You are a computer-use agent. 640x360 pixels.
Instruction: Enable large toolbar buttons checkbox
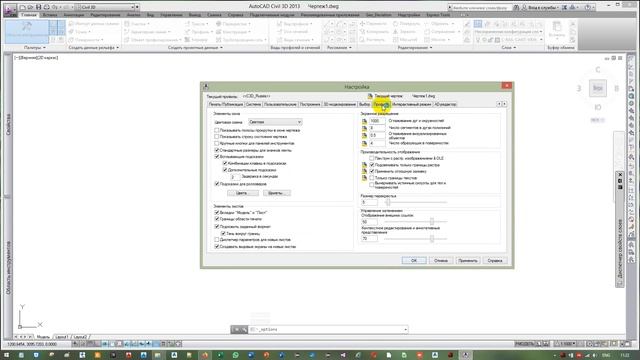217,143
